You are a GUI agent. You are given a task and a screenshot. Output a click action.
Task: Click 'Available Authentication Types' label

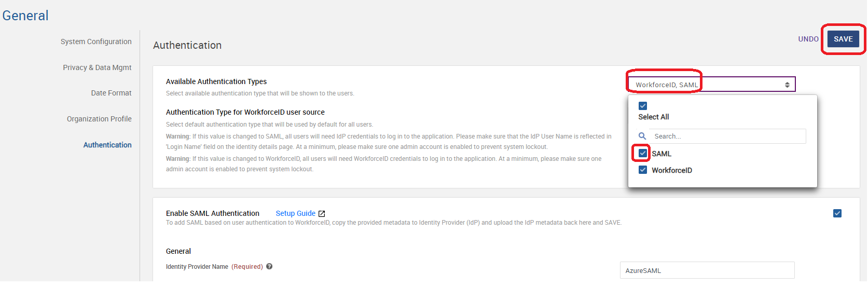[216, 81]
